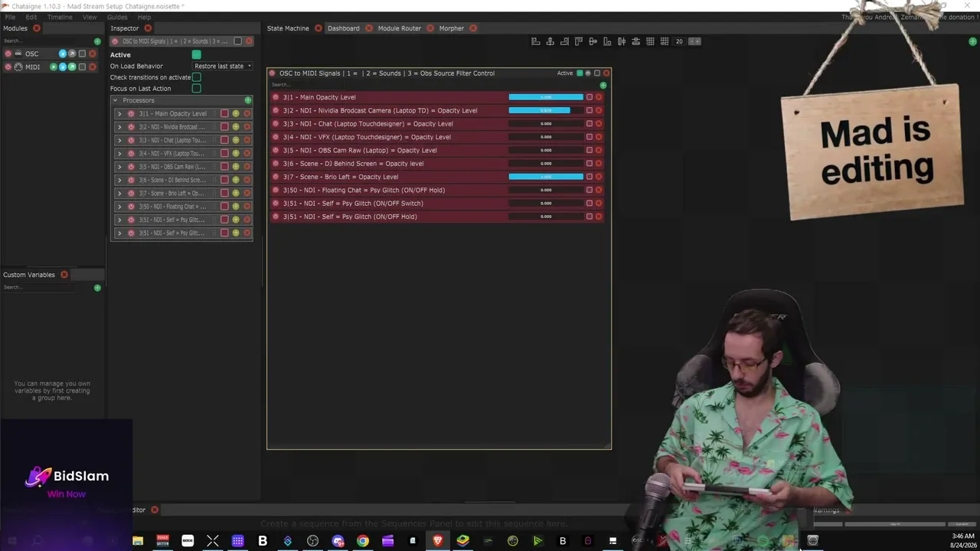Open File Explorer from the taskbar
Viewport: 980px width, 551px height.
[138, 541]
